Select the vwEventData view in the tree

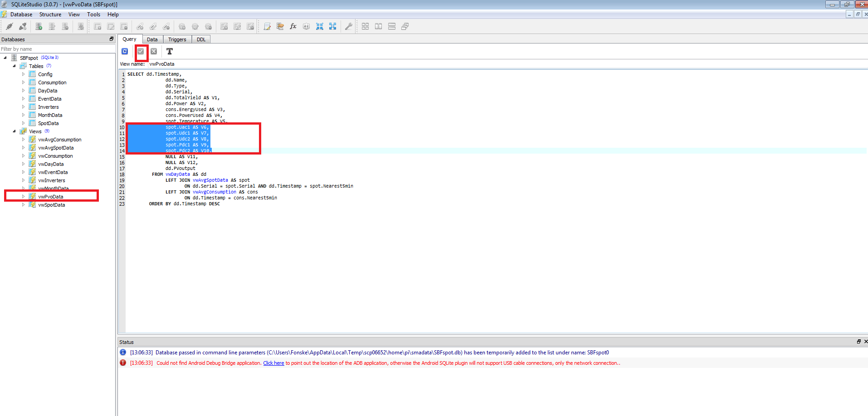tap(53, 172)
